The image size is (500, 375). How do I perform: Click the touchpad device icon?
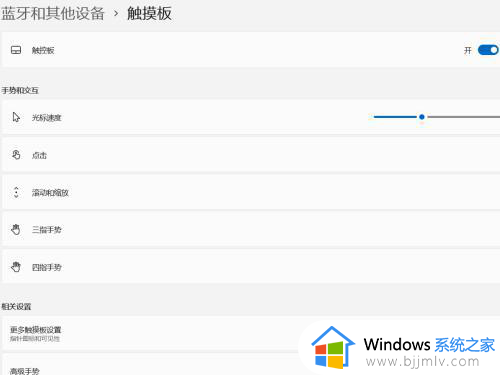point(16,50)
